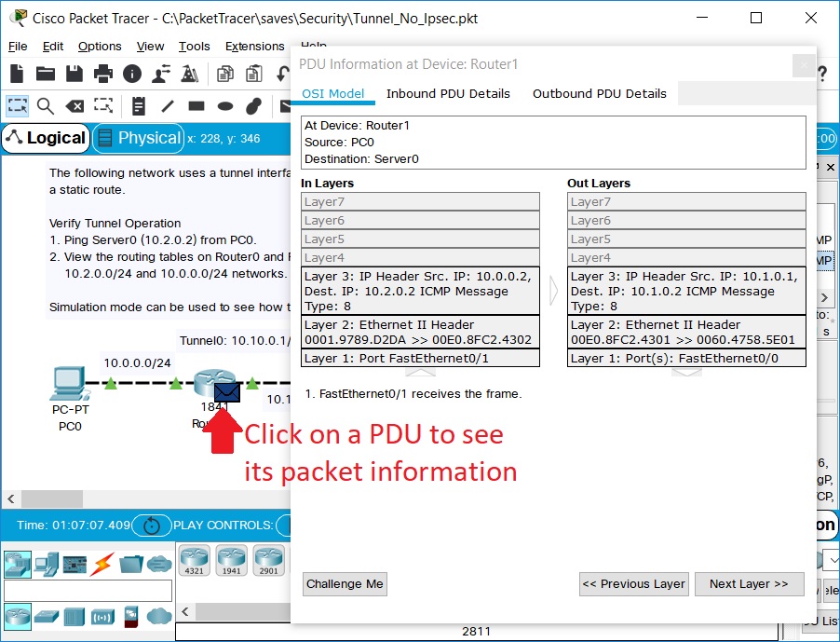The height and width of the screenshot is (642, 840).
Task: Open the Extensions menu
Action: [254, 47]
